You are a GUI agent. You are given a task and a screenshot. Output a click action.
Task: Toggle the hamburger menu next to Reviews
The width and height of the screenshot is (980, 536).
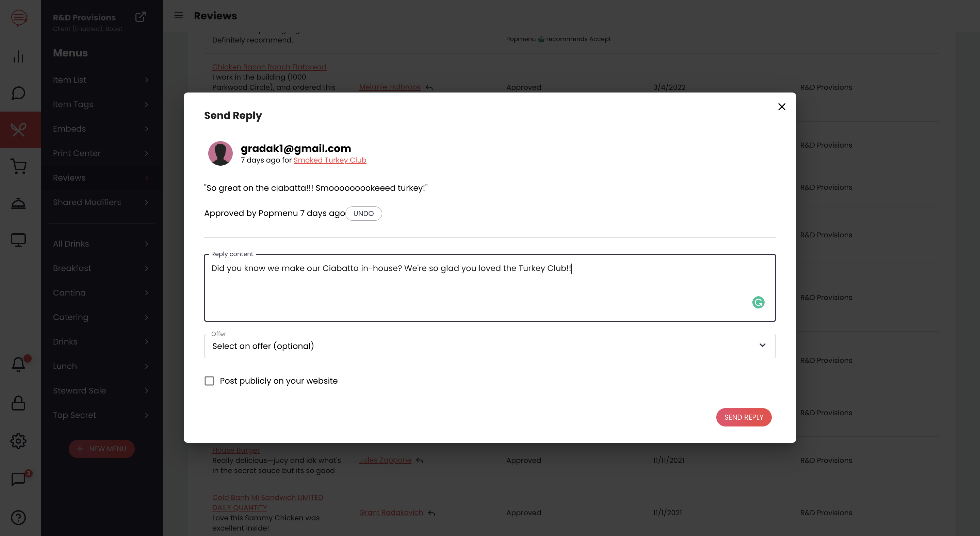click(178, 16)
